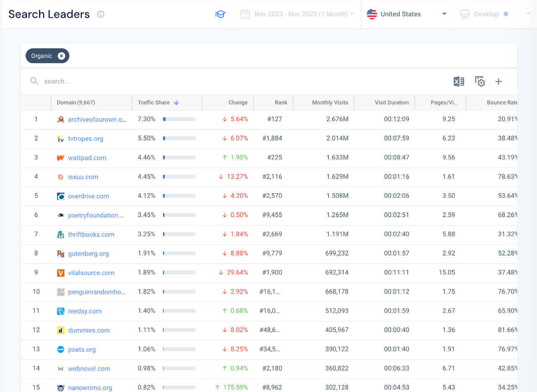Open the column settings icon
The height and width of the screenshot is (392, 537).
pyautogui.click(x=480, y=81)
